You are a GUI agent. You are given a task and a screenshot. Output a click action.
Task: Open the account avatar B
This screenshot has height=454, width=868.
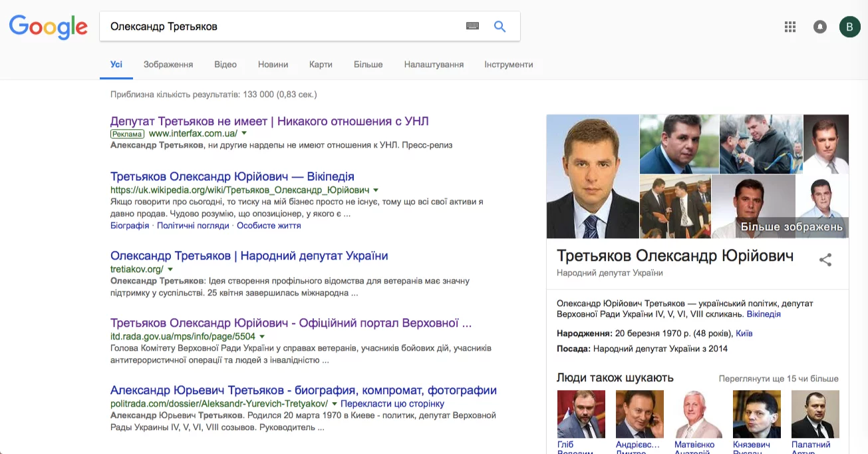point(849,27)
